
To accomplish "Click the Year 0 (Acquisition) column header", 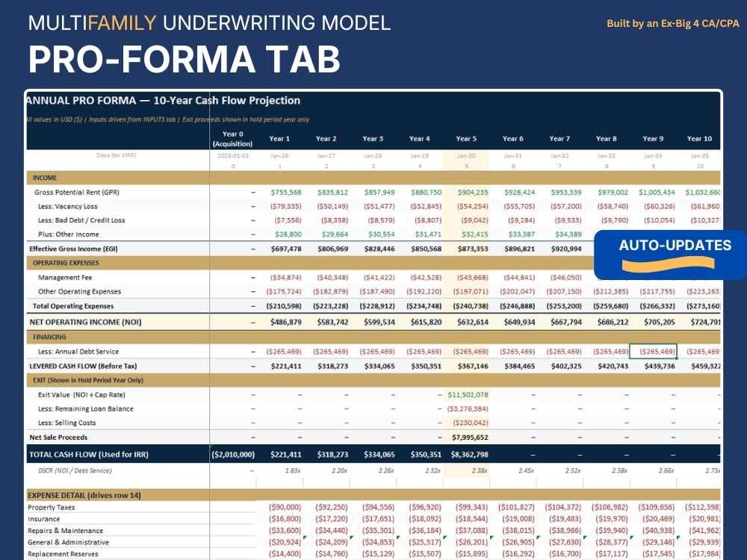I will [x=232, y=139].
